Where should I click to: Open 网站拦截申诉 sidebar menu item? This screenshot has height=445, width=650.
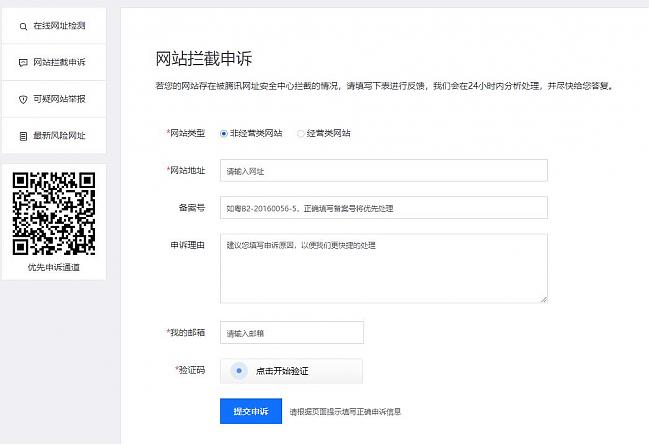coord(54,62)
